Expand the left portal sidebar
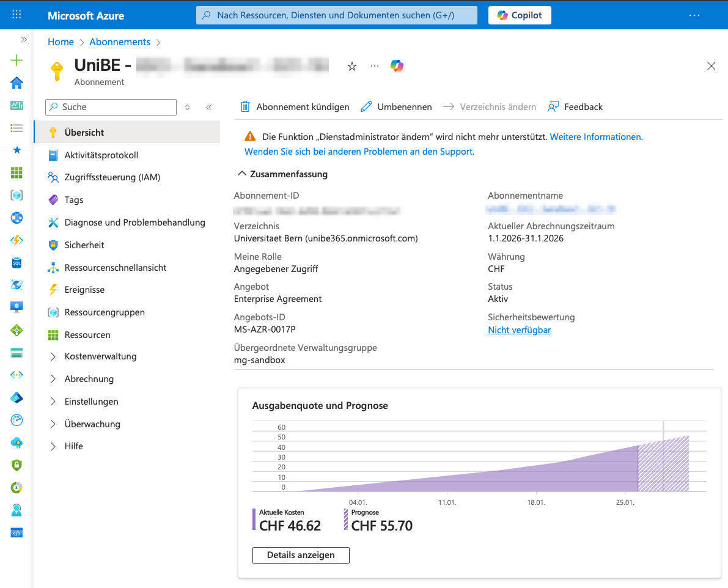Viewport: 728px width, 588px height. pos(24,39)
